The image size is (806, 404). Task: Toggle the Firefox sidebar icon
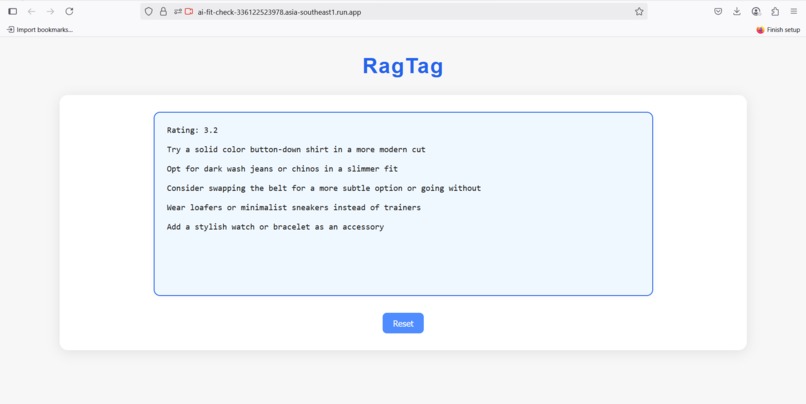tap(13, 11)
